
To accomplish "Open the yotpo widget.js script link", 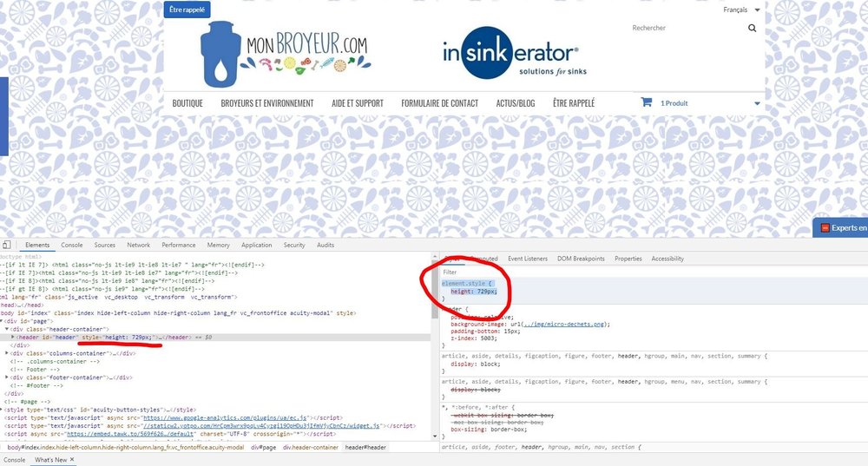I will (x=261, y=425).
